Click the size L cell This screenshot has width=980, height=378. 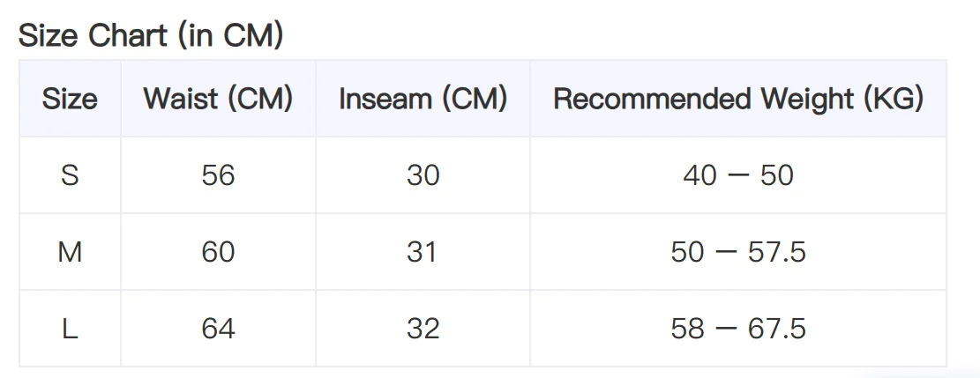click(70, 329)
